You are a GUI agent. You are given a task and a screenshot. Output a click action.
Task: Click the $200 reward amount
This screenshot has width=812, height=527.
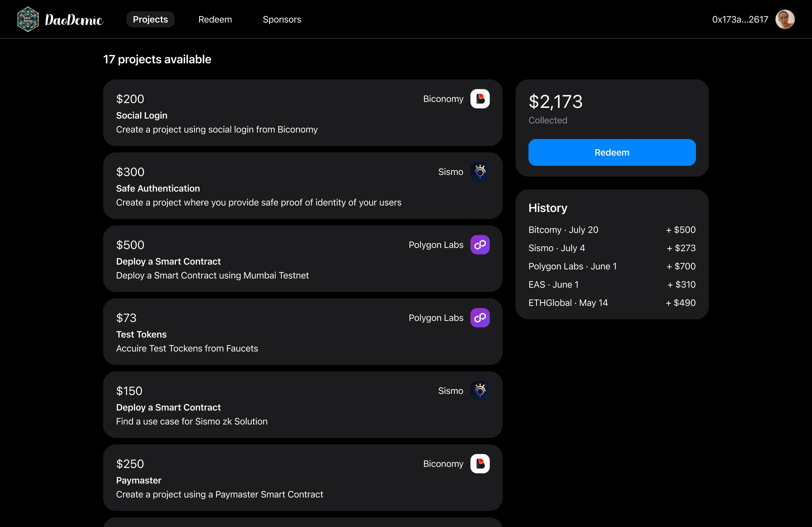pos(130,99)
